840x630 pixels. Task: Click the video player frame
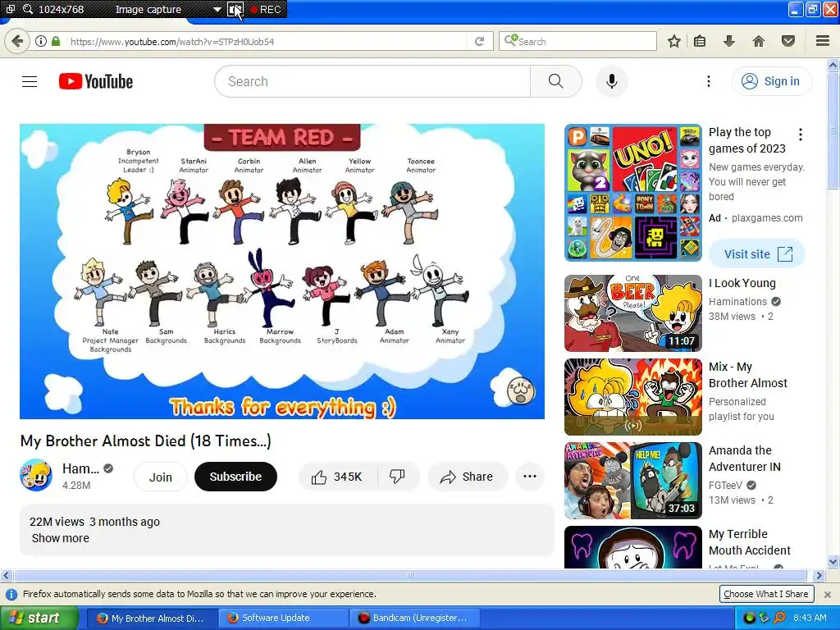coord(282,272)
